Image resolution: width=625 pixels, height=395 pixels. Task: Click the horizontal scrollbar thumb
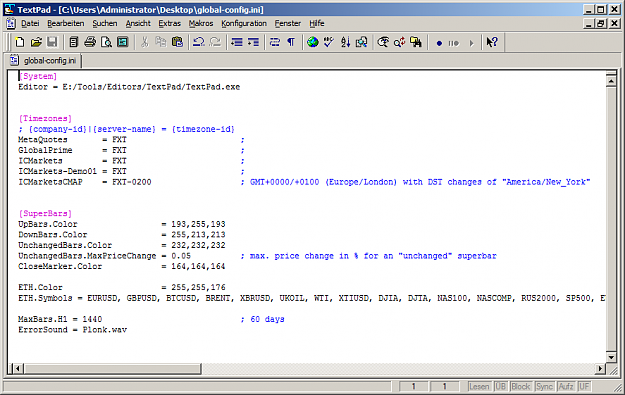tap(112, 369)
